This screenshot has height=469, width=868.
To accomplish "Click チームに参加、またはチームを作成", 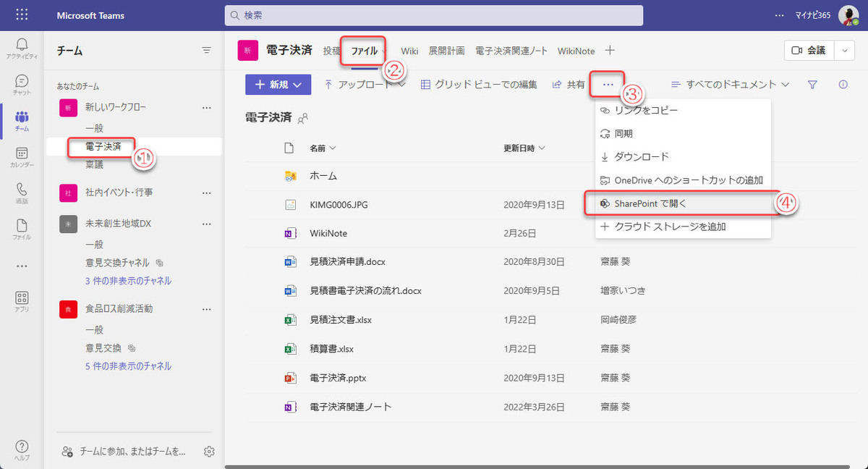I will (124, 451).
